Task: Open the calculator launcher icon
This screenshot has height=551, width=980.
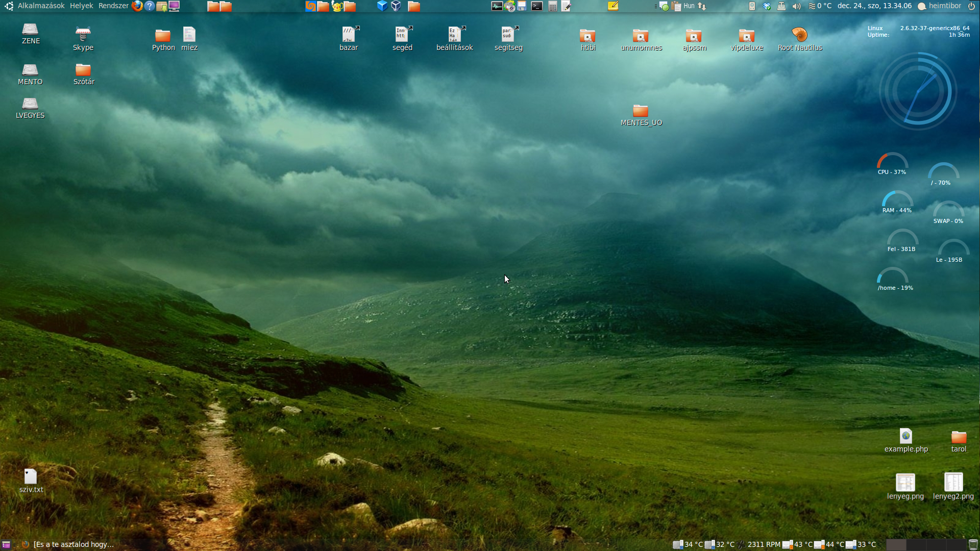Action: pos(552,6)
